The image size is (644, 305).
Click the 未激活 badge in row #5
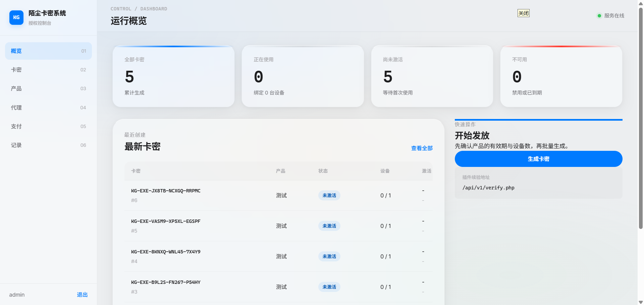pyautogui.click(x=329, y=226)
